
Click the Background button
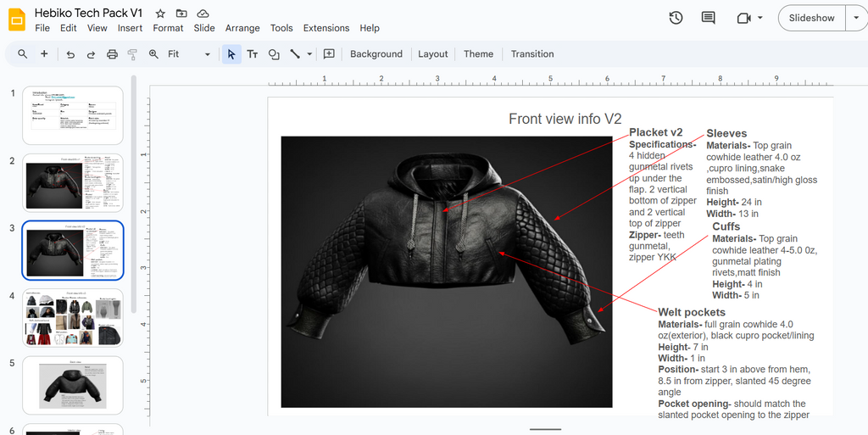point(376,54)
